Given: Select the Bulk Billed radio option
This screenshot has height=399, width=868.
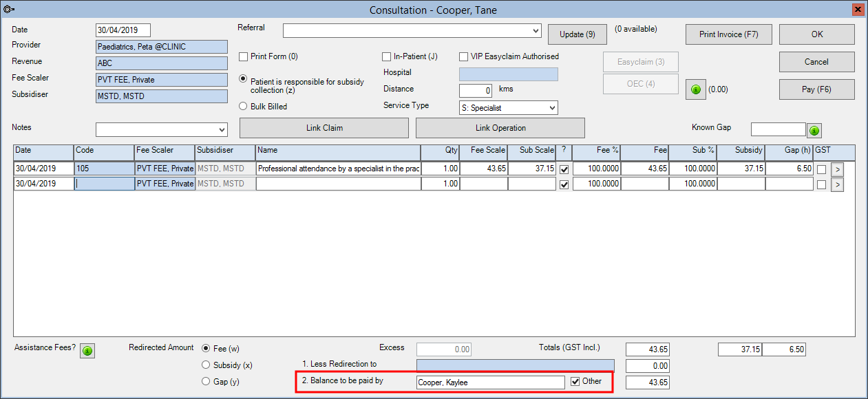Looking at the screenshot, I should tap(243, 107).
